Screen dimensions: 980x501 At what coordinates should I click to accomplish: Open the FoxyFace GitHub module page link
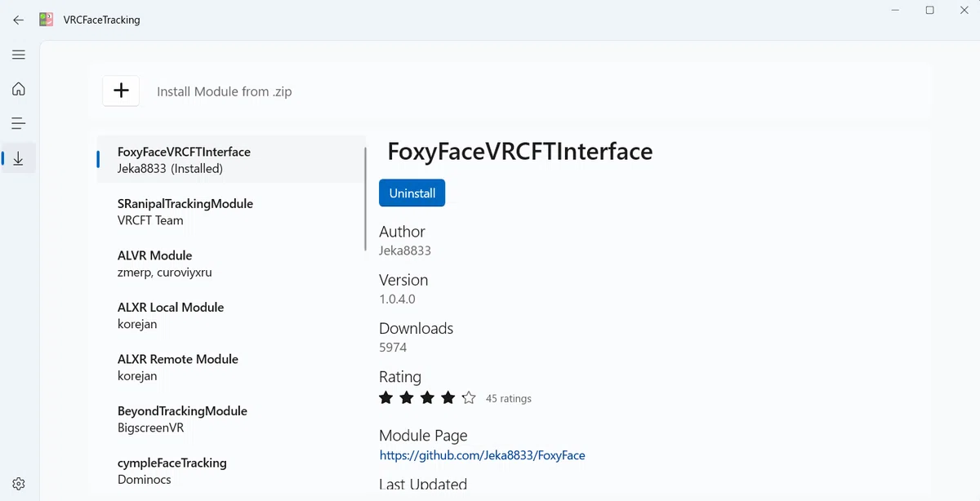[482, 455]
